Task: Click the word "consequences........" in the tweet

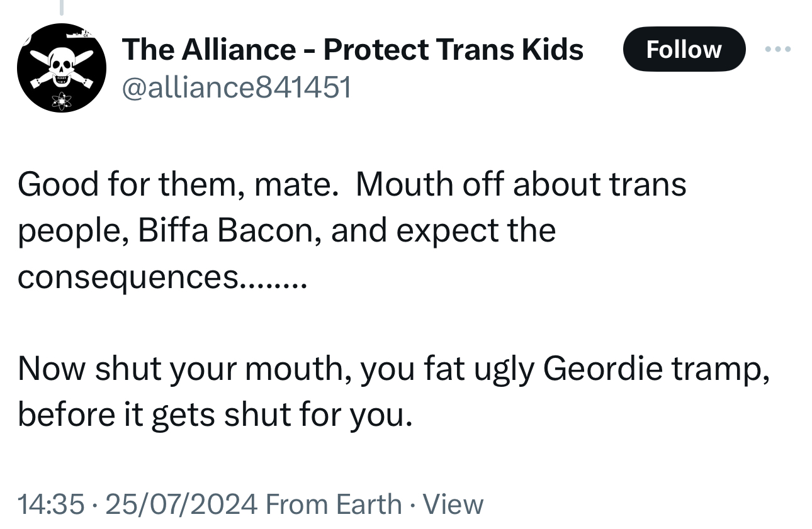Action: point(162,277)
